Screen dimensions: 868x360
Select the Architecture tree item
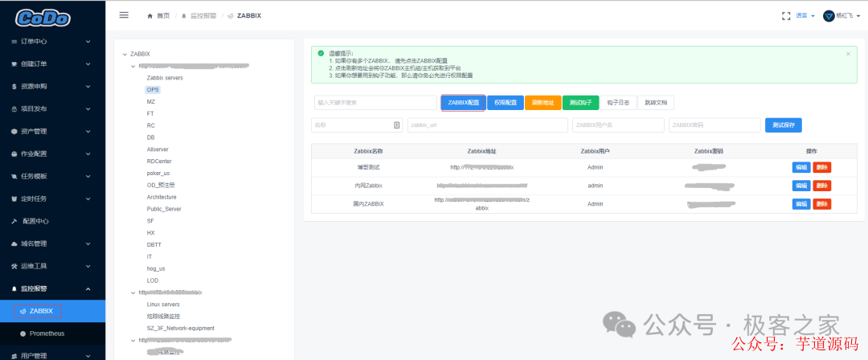[x=162, y=197]
